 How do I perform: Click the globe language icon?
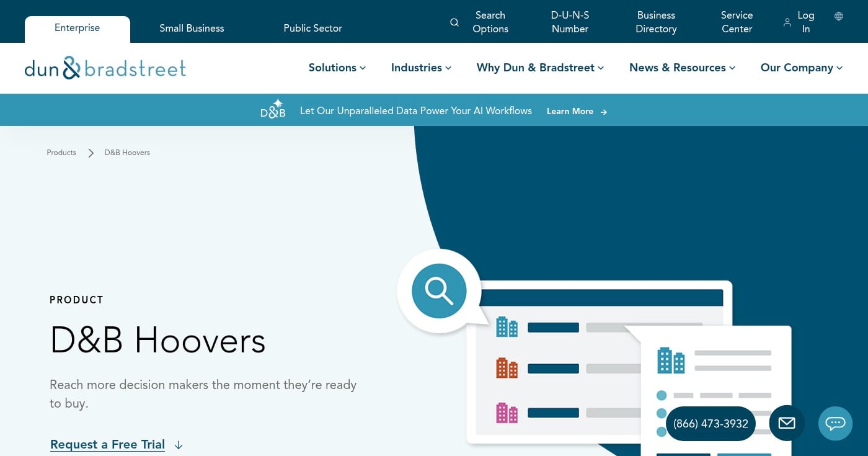(x=839, y=16)
